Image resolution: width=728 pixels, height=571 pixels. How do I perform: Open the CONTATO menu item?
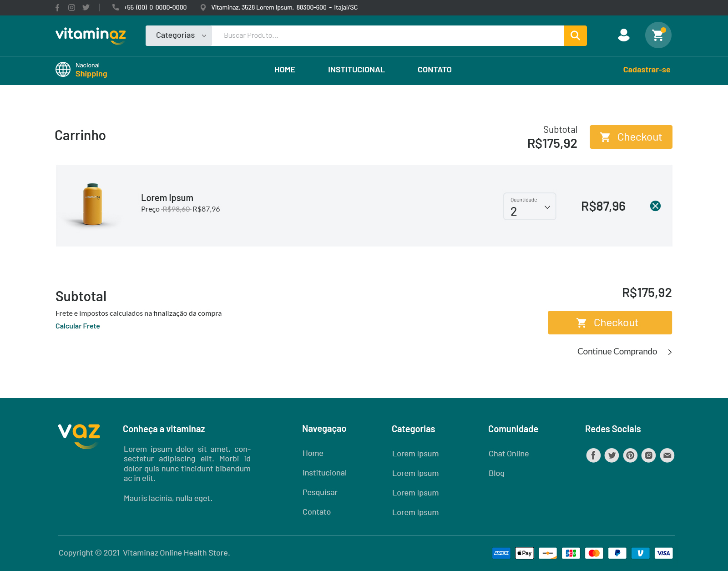click(435, 70)
